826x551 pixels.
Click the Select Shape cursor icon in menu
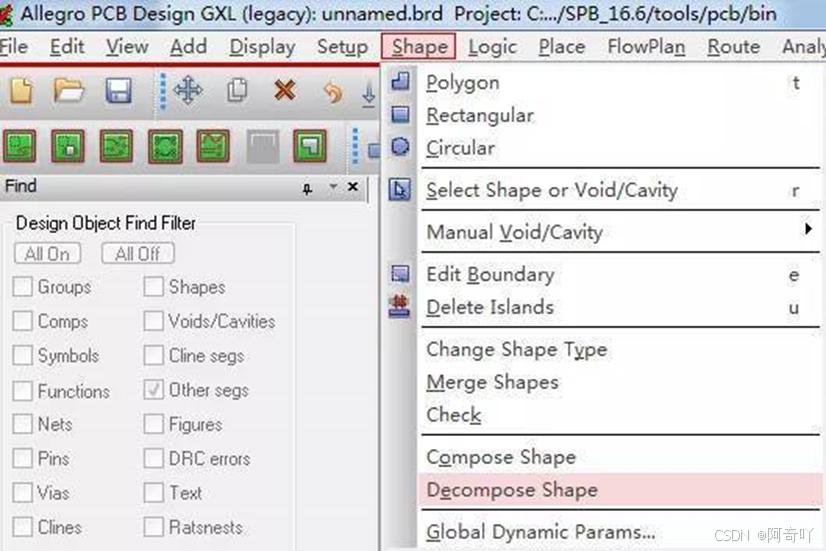(x=400, y=190)
